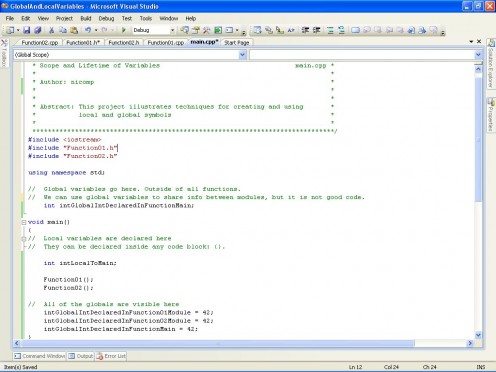This screenshot has width=496, height=372.
Task: Click the Save All icon
Action: (x=38, y=30)
